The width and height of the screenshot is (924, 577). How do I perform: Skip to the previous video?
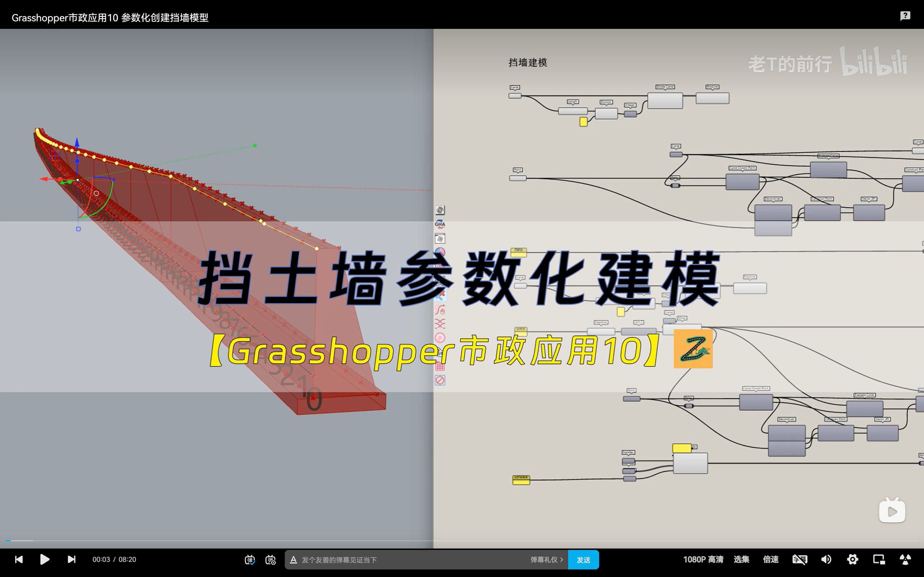19,559
